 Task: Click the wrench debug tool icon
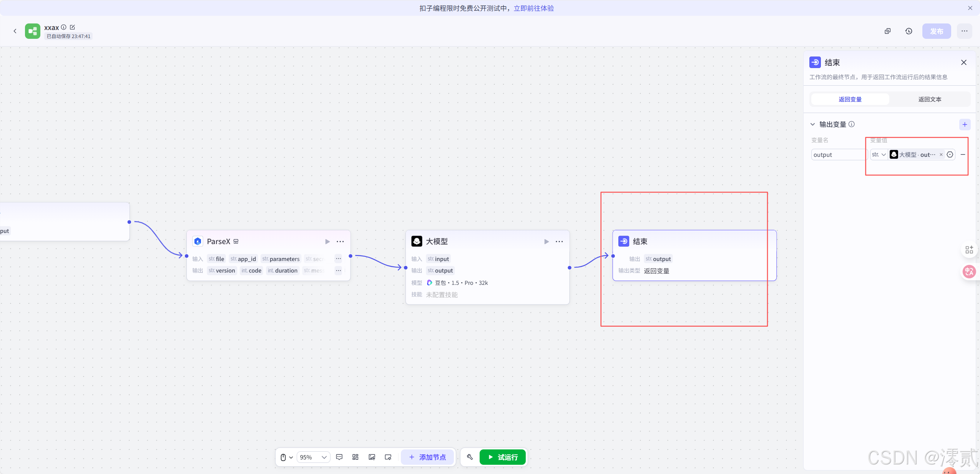pyautogui.click(x=470, y=457)
